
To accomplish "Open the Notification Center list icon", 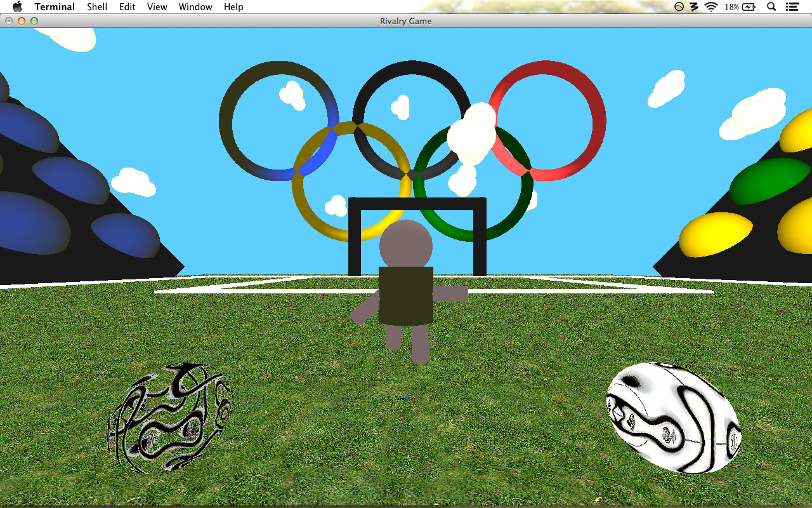I will point(792,7).
